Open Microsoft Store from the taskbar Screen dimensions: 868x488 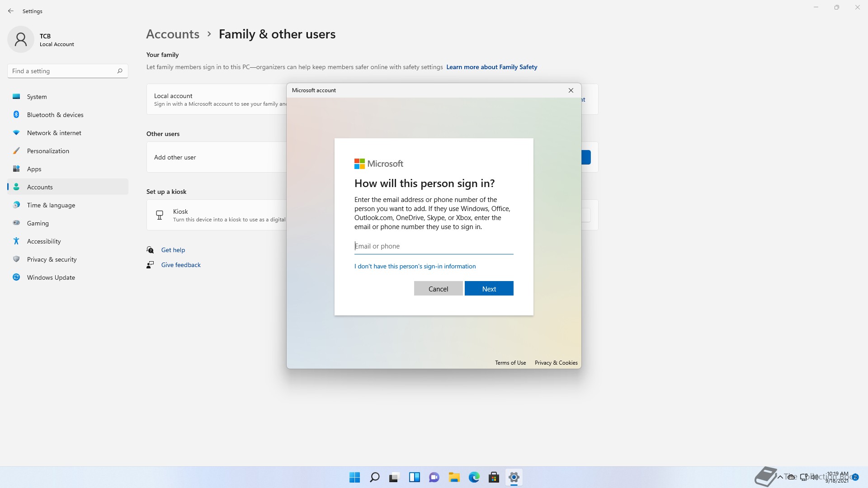494,477
